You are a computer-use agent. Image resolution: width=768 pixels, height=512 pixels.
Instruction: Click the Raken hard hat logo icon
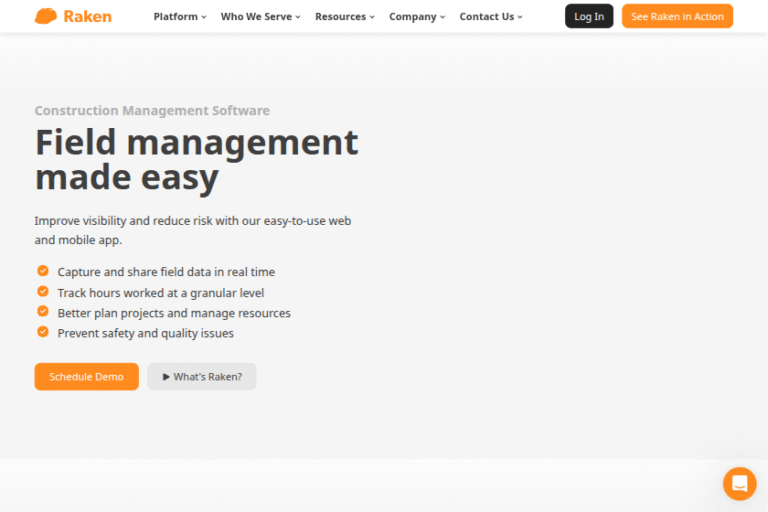46,16
